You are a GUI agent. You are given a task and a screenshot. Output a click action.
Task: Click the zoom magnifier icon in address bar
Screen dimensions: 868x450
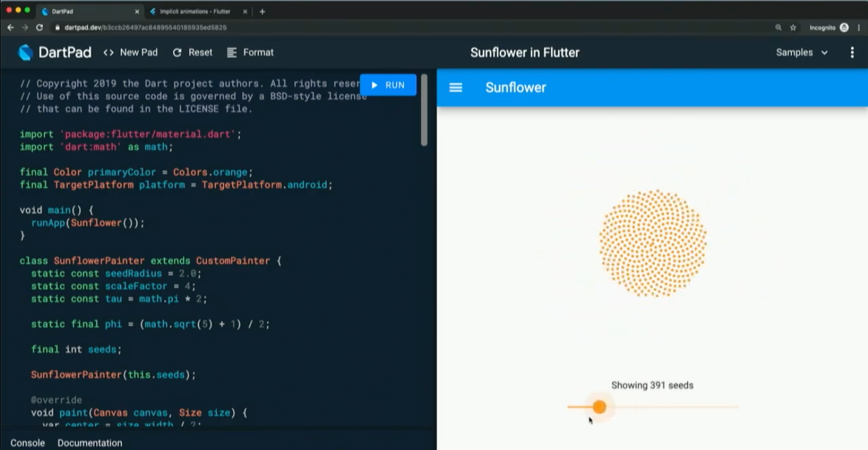click(x=778, y=28)
